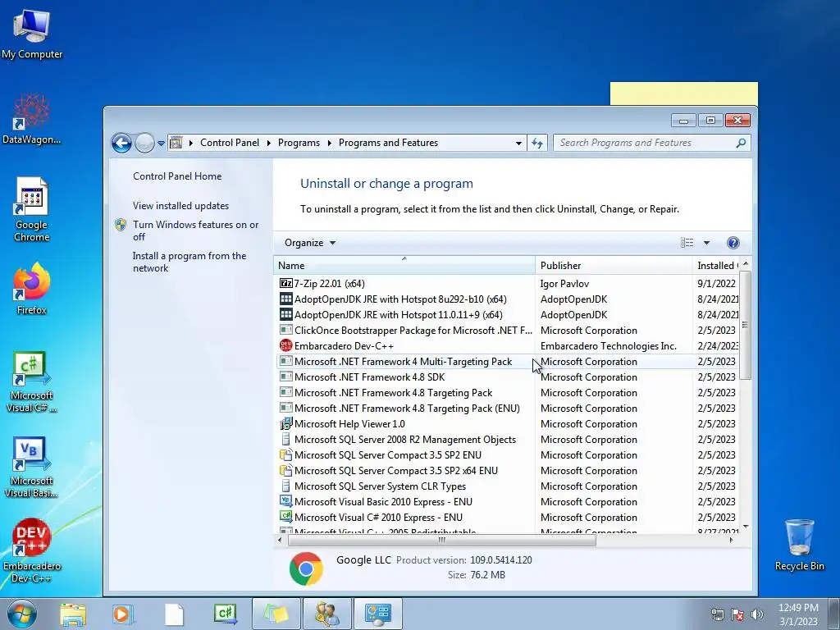Click the search magnifier icon
Viewport: 840px width, 630px height.
741,143
